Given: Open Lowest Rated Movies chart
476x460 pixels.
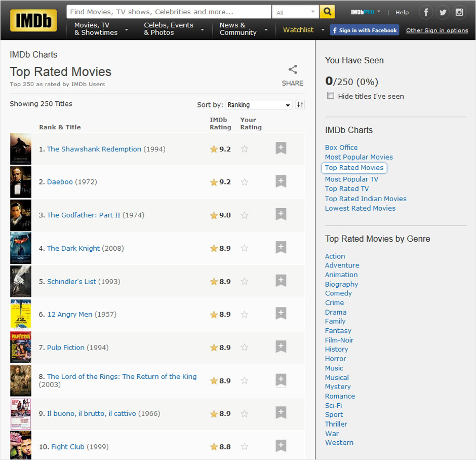Looking at the screenshot, I should pos(360,208).
